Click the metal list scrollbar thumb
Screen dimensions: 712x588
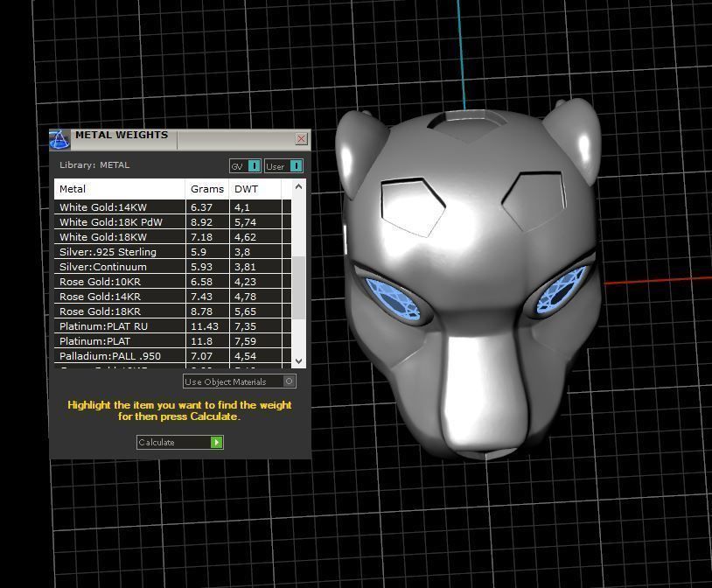(x=298, y=288)
